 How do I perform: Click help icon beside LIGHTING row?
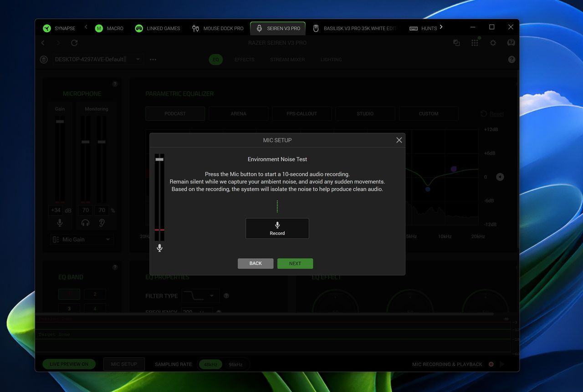pos(511,60)
